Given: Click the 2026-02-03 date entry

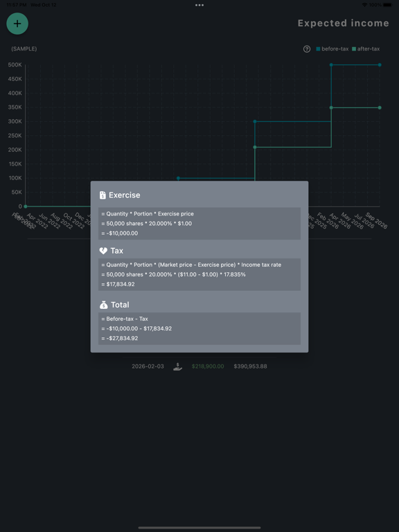Looking at the screenshot, I should tap(148, 366).
